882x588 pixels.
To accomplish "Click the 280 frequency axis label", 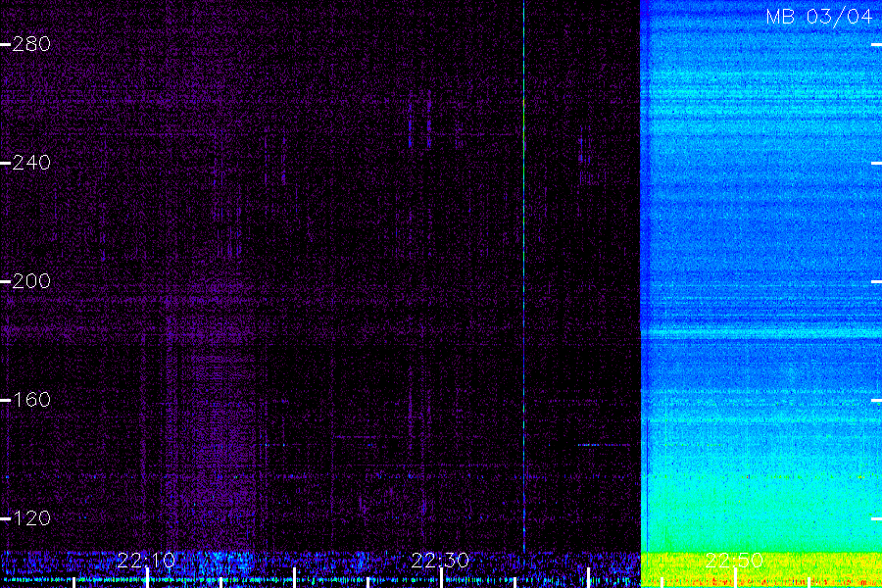I will (x=31, y=44).
